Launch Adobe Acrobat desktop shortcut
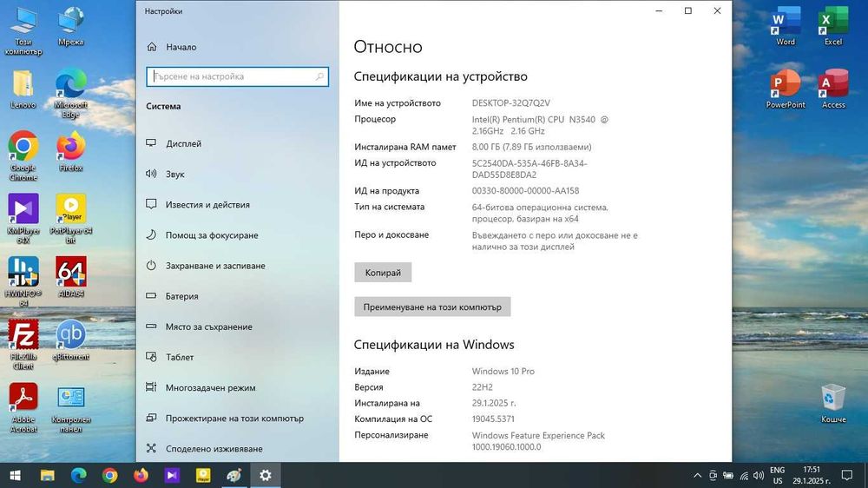Image resolution: width=868 pixels, height=488 pixels. (23, 408)
